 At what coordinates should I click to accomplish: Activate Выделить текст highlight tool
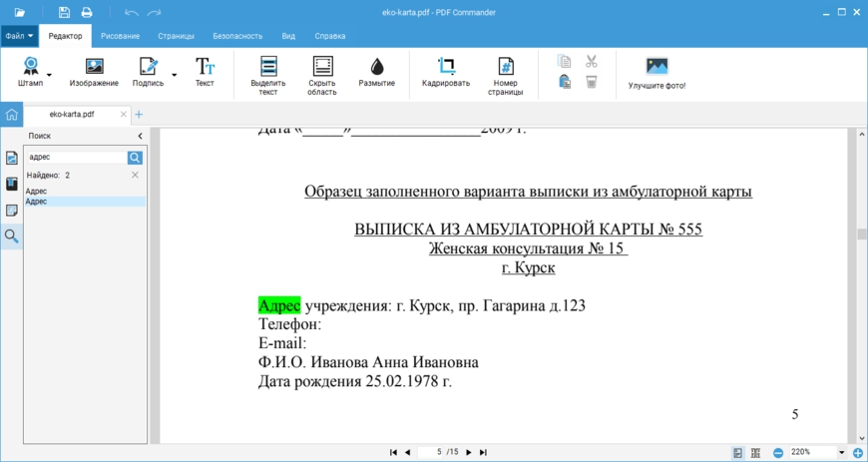coord(268,76)
